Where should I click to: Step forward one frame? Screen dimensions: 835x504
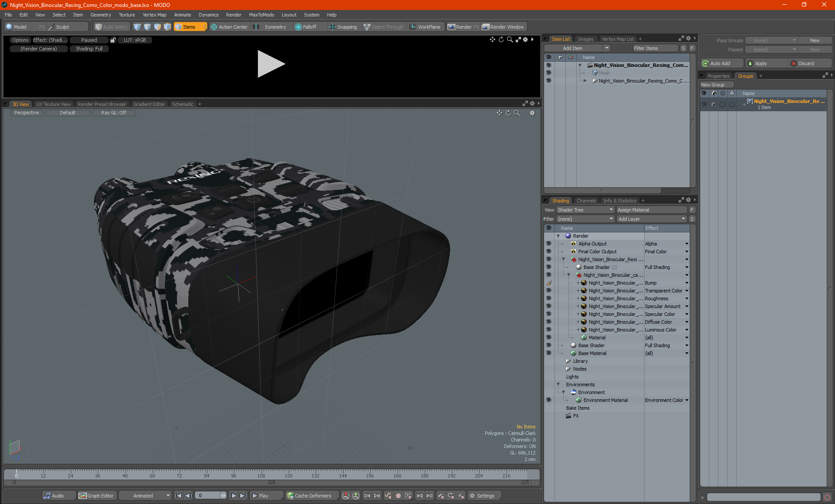point(233,496)
